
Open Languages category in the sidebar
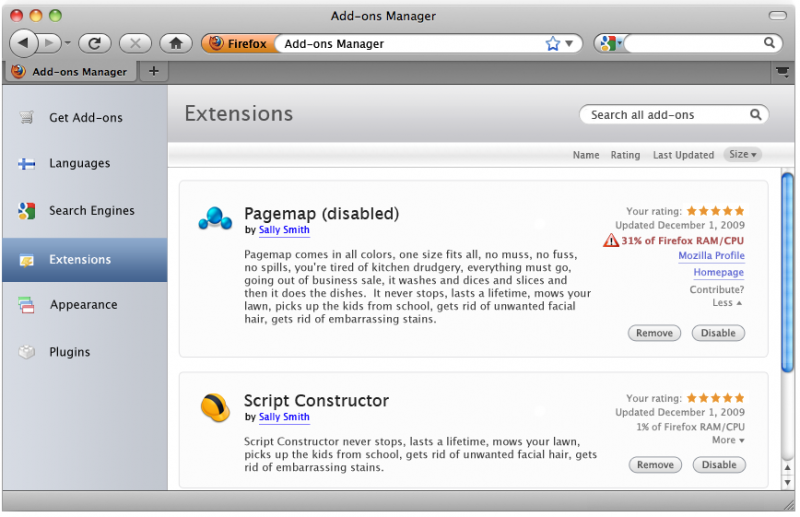[85, 163]
